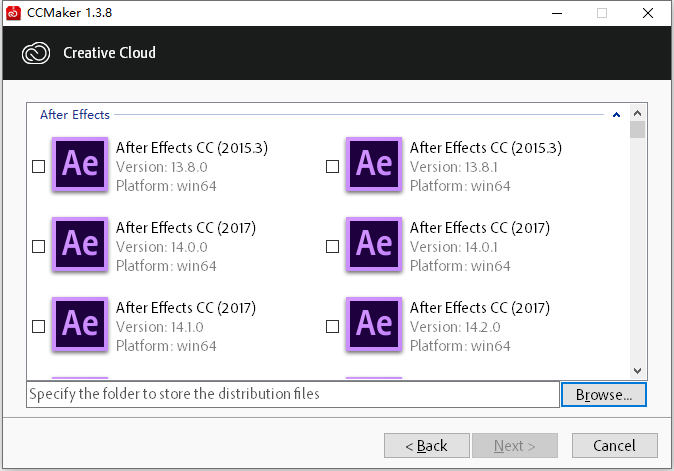Click After Effects CC 2017 version 14.1.0 icon
This screenshot has width=674, height=471.
[80, 324]
